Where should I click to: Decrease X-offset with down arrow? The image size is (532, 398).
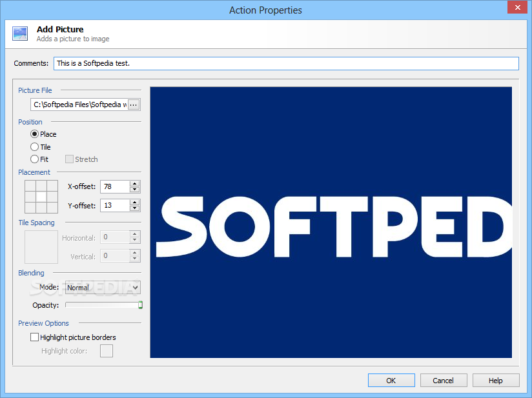click(x=135, y=190)
